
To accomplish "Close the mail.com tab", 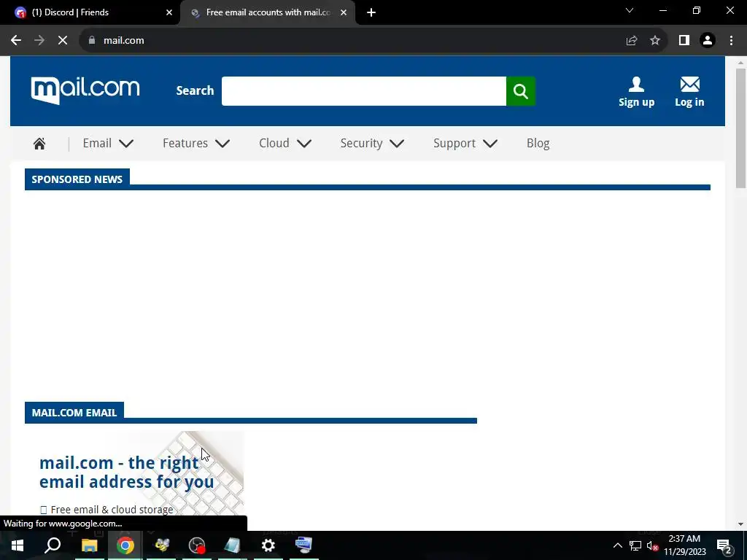I will tap(344, 13).
